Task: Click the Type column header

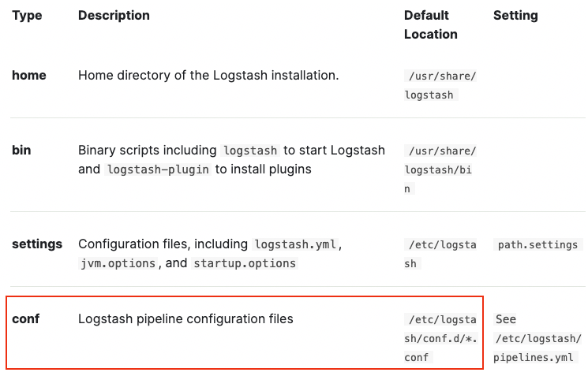Action: tap(26, 15)
